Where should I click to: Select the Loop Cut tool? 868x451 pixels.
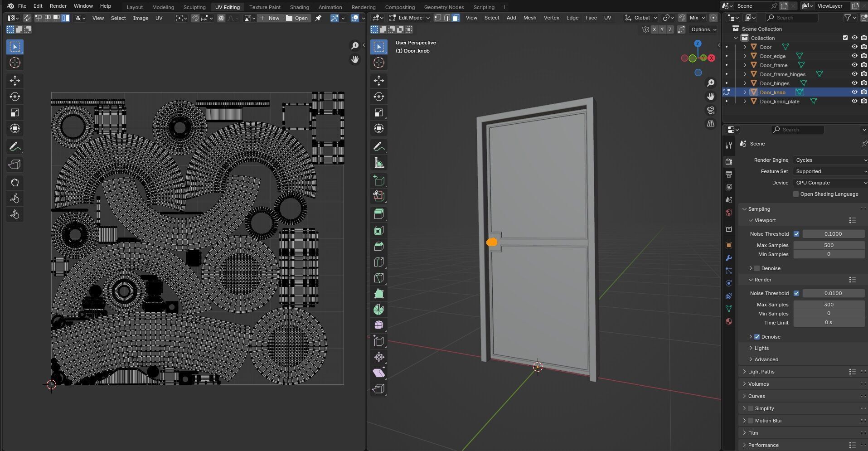pyautogui.click(x=379, y=262)
